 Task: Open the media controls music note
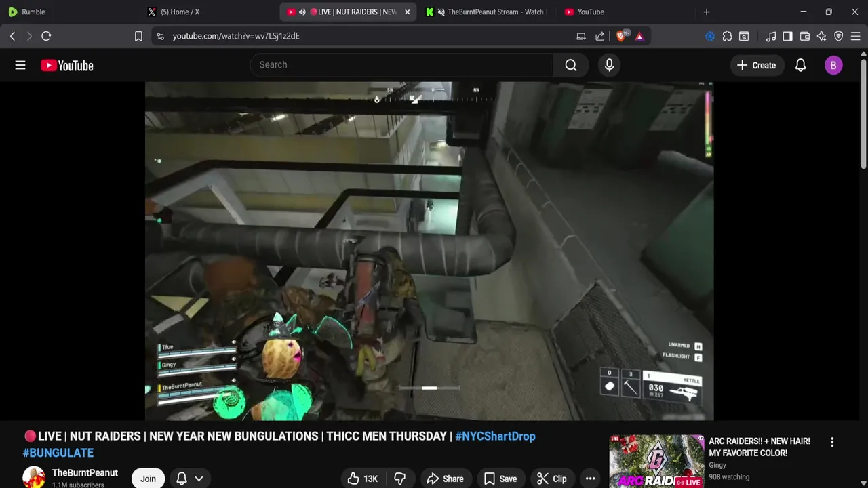(771, 36)
